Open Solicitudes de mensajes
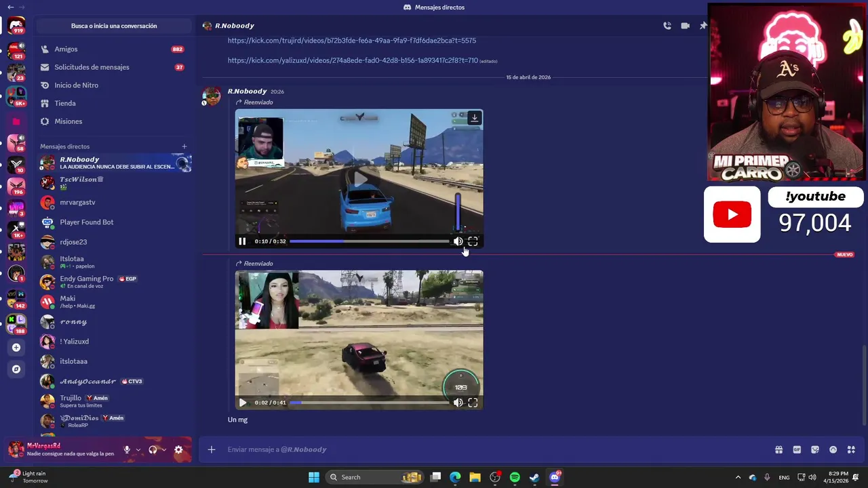 click(x=114, y=67)
